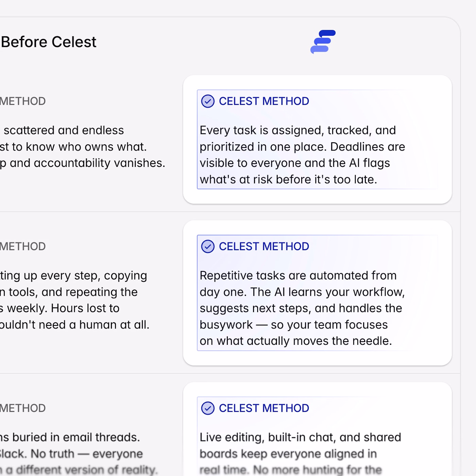This screenshot has height=476, width=476.
Task: Click "accountability vanishes" text line
Action: (83, 163)
